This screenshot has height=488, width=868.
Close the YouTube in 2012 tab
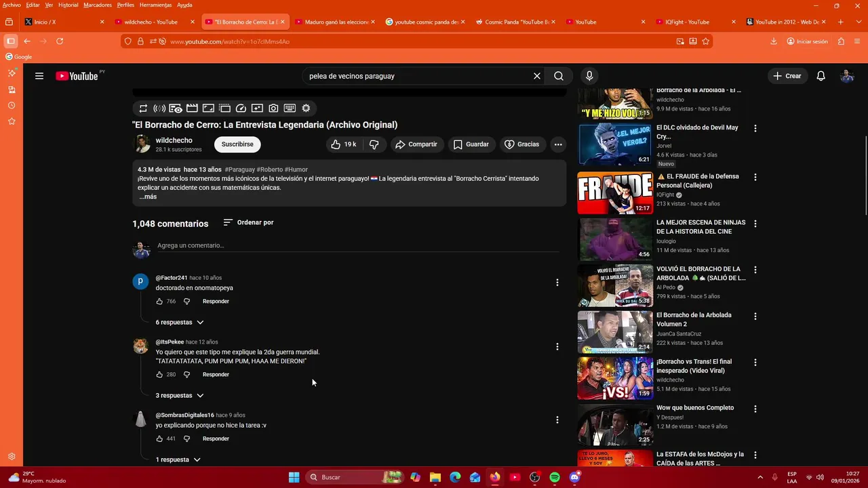tap(824, 22)
